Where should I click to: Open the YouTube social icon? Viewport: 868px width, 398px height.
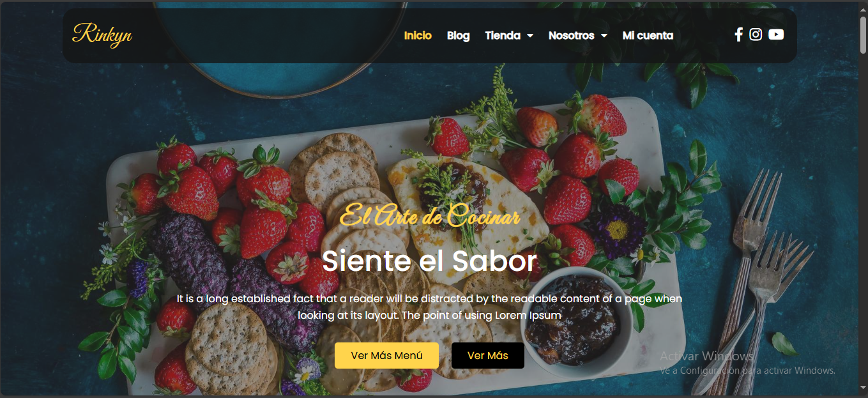click(x=776, y=34)
